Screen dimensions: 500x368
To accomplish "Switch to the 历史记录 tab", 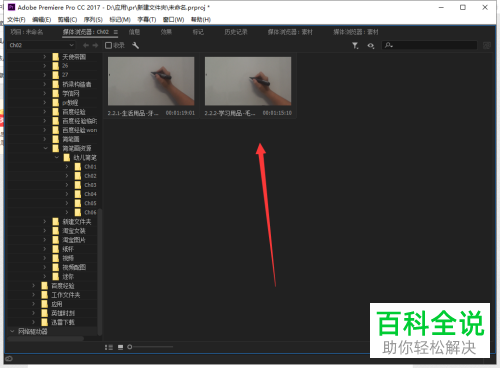I will (236, 32).
